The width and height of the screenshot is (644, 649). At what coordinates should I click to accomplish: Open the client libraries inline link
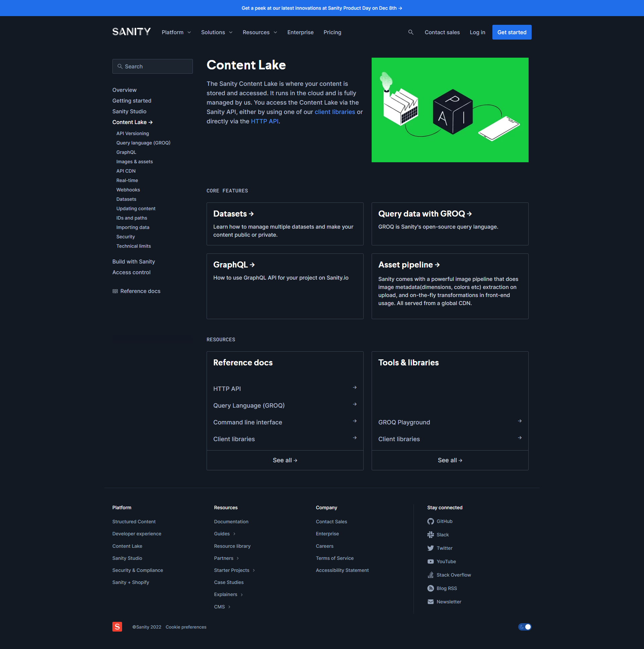334,112
